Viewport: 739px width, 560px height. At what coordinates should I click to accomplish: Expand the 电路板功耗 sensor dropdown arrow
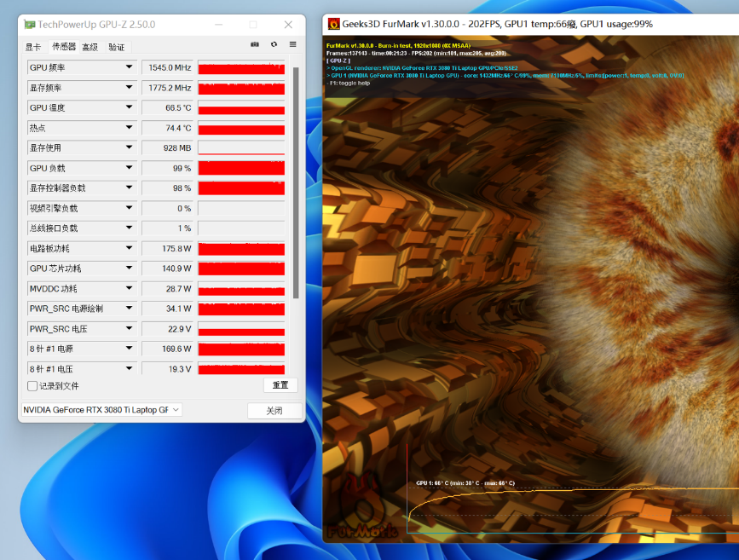click(130, 248)
